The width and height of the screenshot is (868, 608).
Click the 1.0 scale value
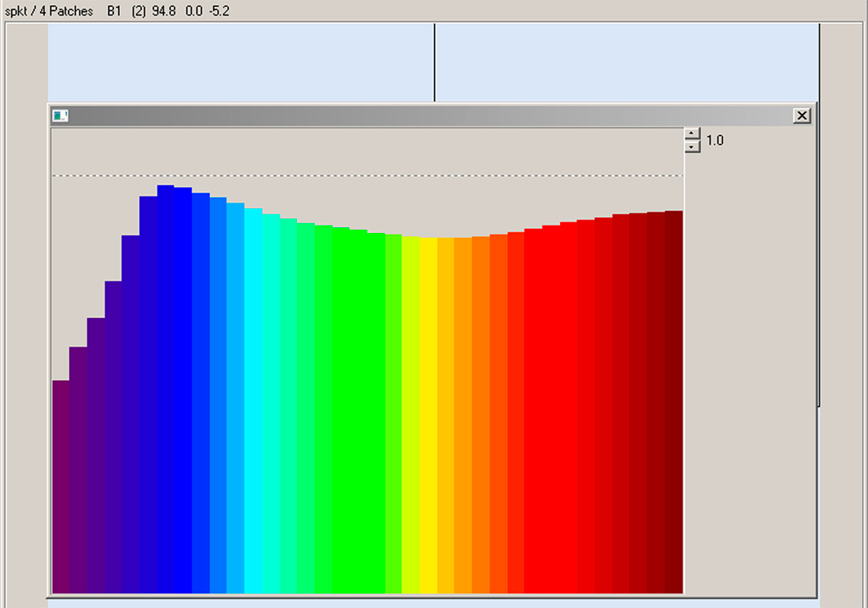tap(715, 140)
